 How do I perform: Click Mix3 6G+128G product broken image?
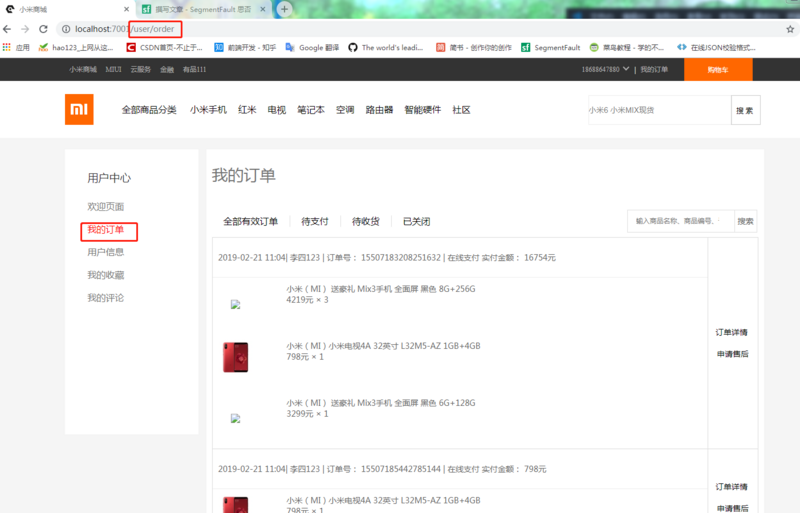[x=235, y=419]
